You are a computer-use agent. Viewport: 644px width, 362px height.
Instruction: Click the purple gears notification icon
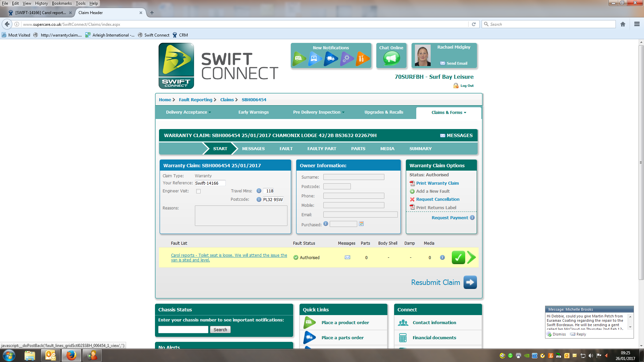(x=346, y=59)
